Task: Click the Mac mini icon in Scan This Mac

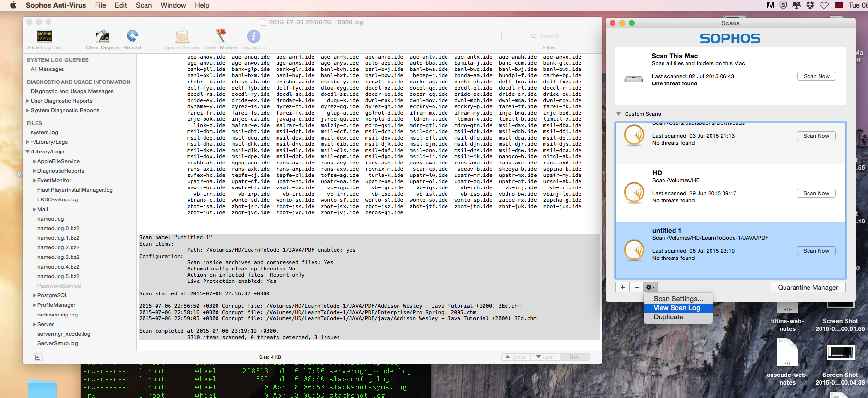Action: 634,79
